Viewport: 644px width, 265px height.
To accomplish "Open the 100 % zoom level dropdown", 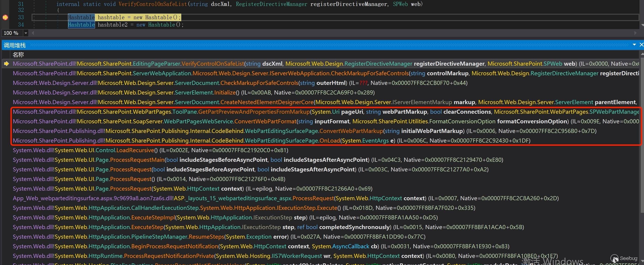I will (x=26, y=33).
